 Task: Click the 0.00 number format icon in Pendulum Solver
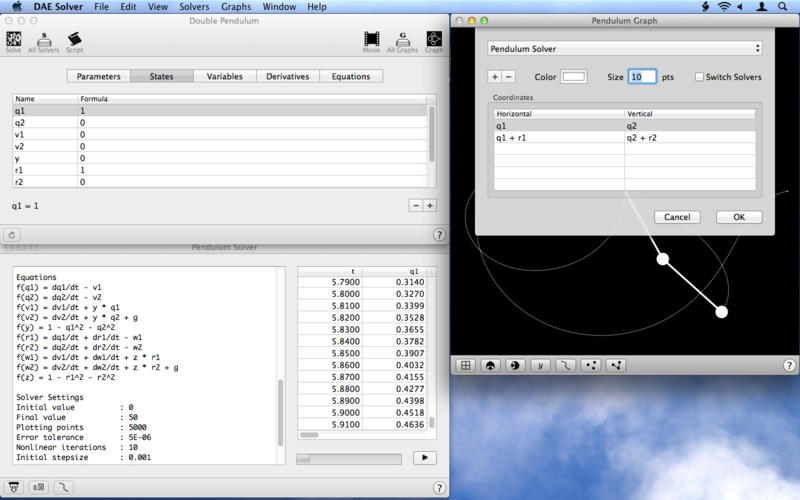point(39,487)
